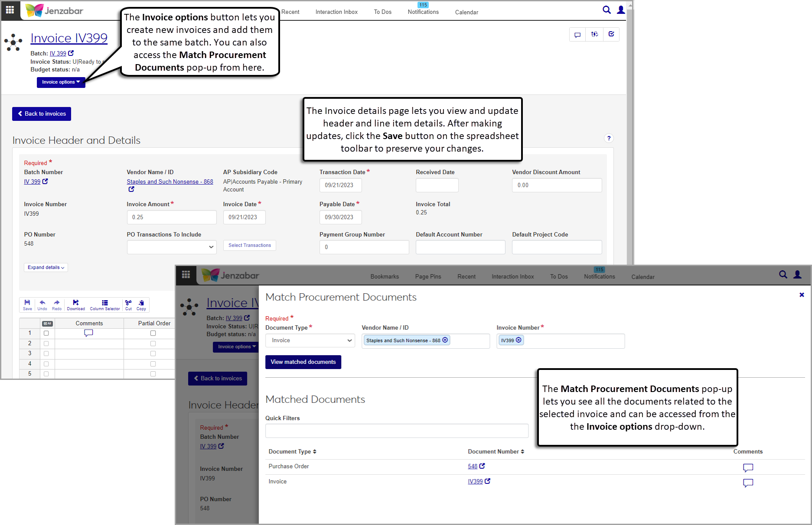This screenshot has width=812, height=525.
Task: Click the Payable Date field showing 09/30/2023
Action: [x=341, y=217]
